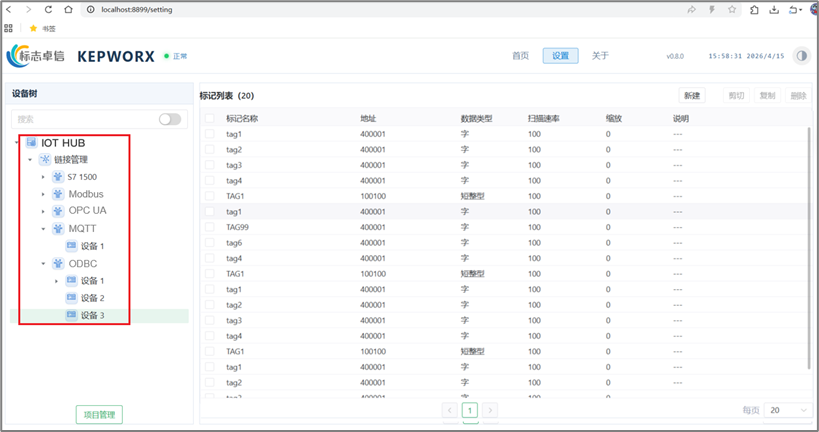The width and height of the screenshot is (819, 432).
Task: Toggle the dark mode theme icon
Action: click(801, 56)
